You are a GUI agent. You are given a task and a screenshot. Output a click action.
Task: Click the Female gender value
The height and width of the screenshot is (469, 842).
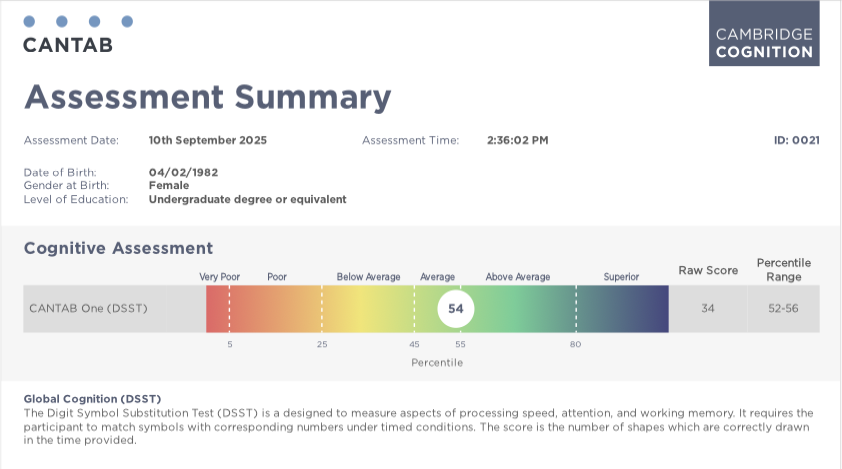click(169, 185)
